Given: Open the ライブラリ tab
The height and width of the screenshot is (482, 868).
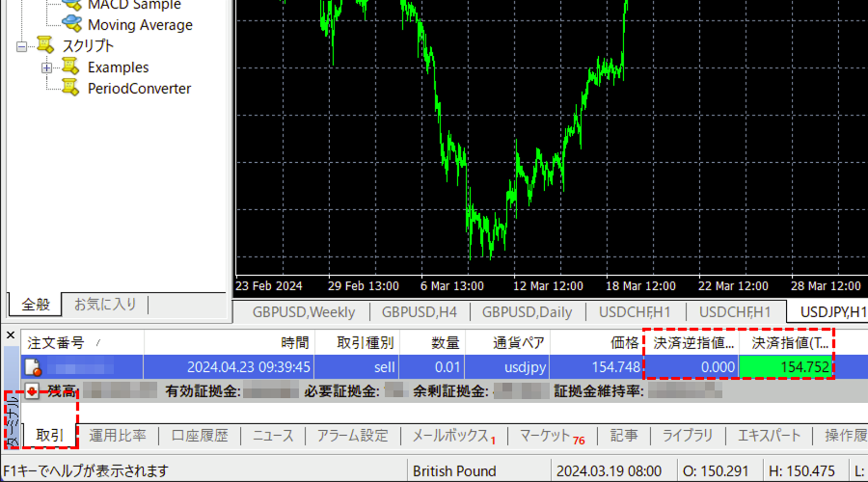Looking at the screenshot, I should [x=688, y=436].
